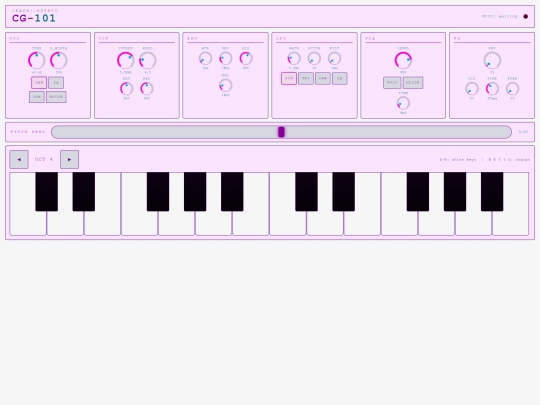The height and width of the screenshot is (405, 540).
Task: Click the glide TIME knob in VCA
Action: pyautogui.click(x=403, y=103)
